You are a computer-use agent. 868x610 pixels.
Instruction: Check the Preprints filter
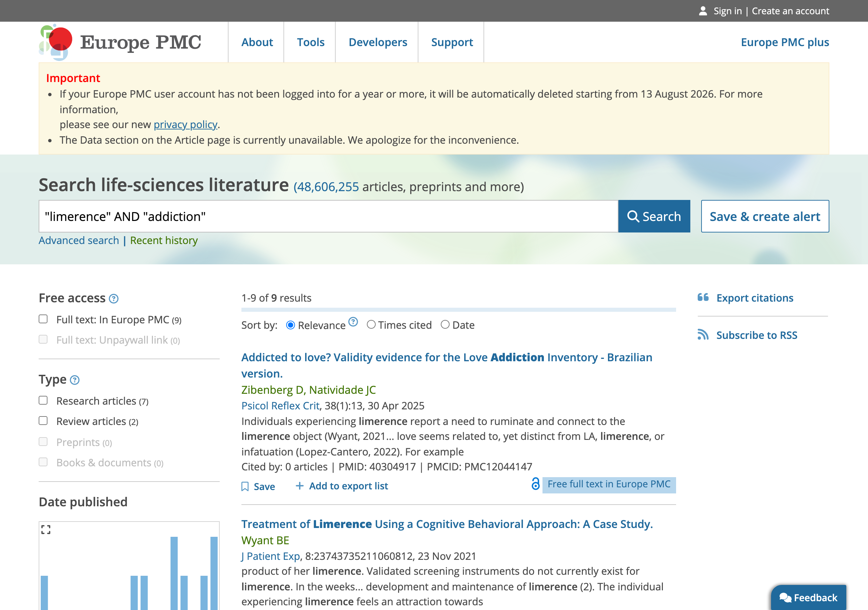tap(43, 442)
